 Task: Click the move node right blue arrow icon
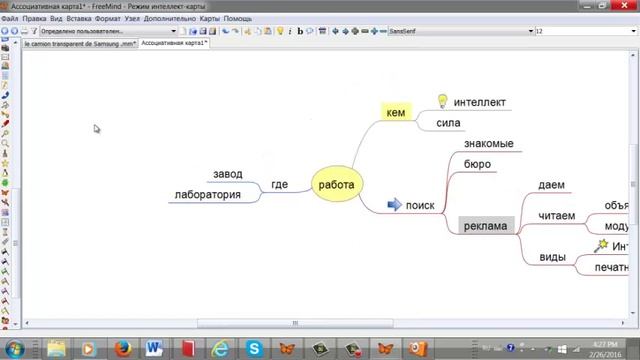pyautogui.click(x=345, y=31)
